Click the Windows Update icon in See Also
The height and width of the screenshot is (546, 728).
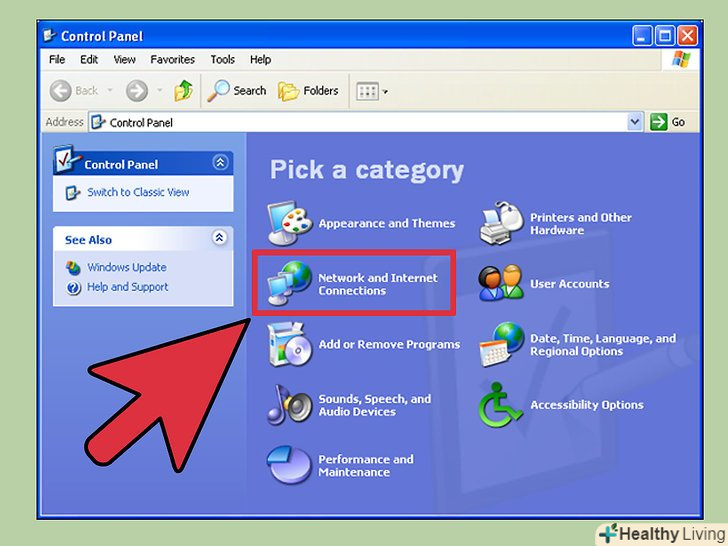73,267
